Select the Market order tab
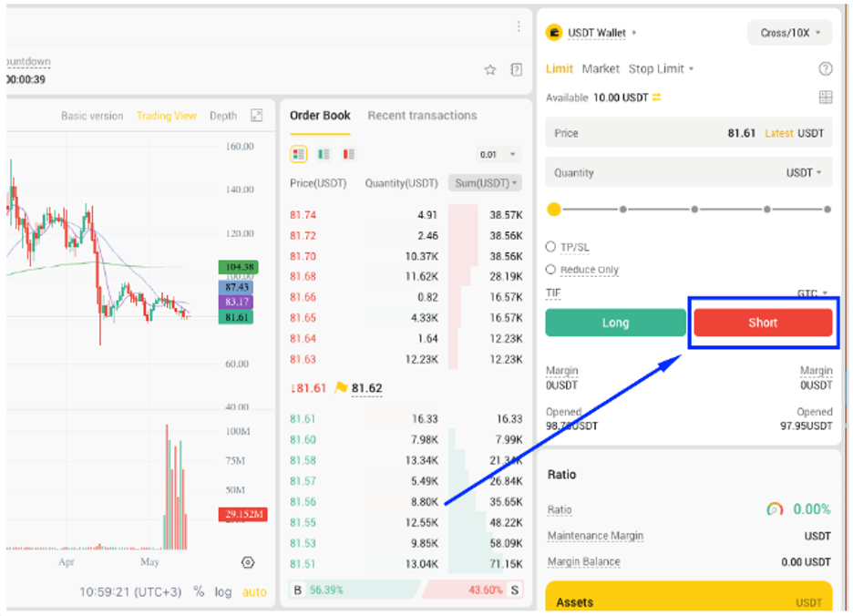The image size is (853, 616). [x=601, y=68]
